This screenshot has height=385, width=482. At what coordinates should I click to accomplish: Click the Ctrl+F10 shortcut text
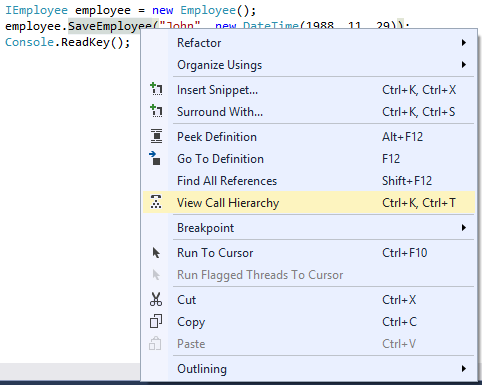click(404, 253)
